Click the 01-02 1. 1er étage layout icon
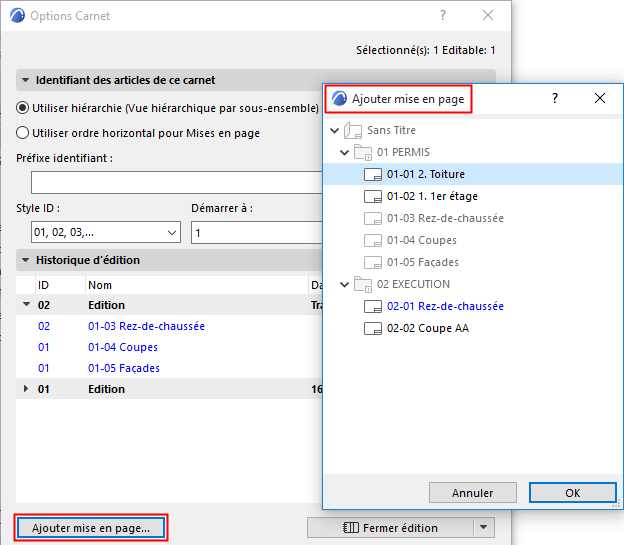 tap(373, 196)
